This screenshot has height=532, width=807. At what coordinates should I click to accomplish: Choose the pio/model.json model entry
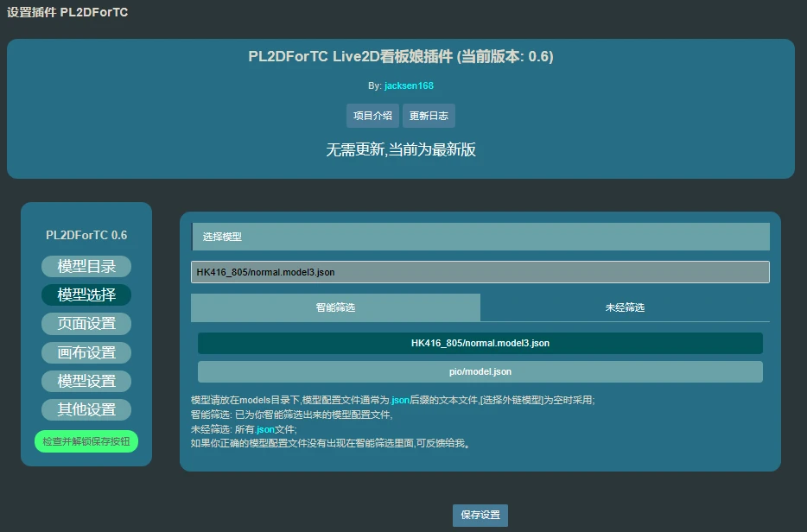pos(480,371)
